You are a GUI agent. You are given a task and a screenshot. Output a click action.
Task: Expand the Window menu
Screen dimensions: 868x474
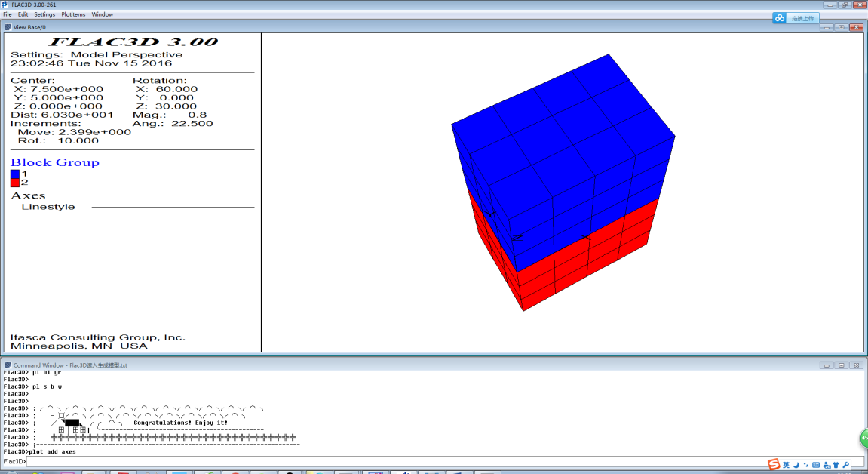(x=103, y=14)
